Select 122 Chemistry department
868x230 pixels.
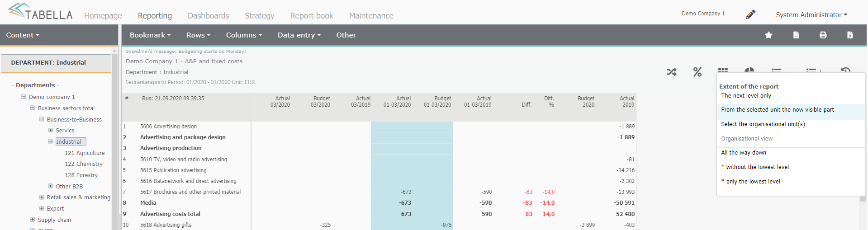(x=83, y=164)
